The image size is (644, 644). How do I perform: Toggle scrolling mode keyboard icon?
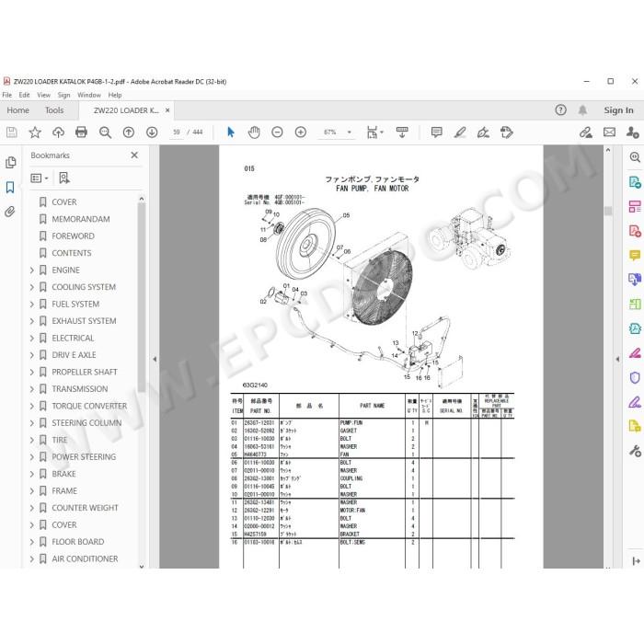pos(402,132)
